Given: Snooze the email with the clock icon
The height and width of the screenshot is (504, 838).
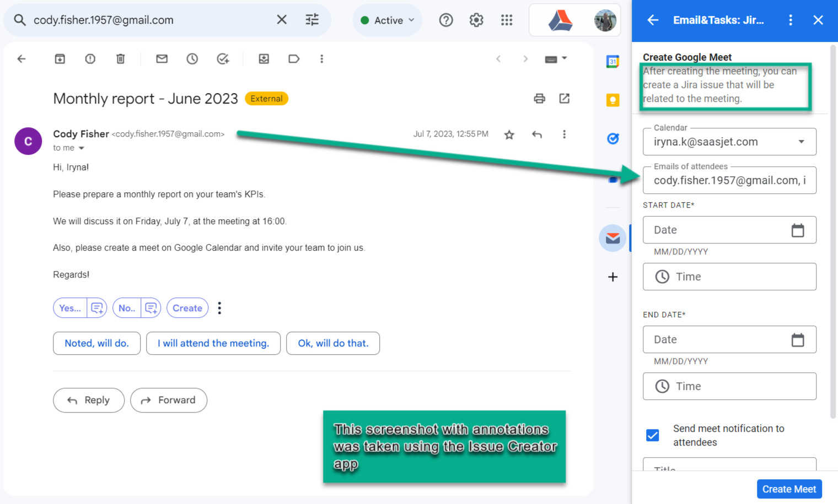Looking at the screenshot, I should click(x=192, y=59).
